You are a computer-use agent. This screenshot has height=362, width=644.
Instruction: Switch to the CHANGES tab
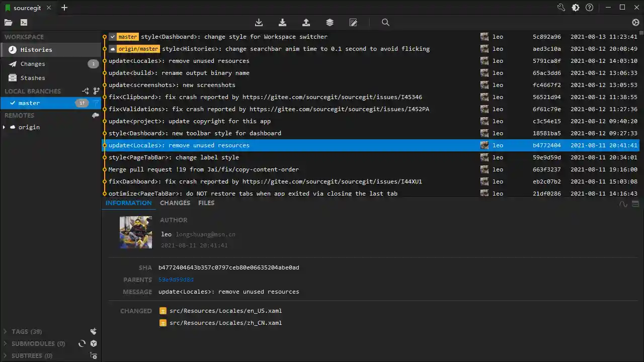point(175,203)
